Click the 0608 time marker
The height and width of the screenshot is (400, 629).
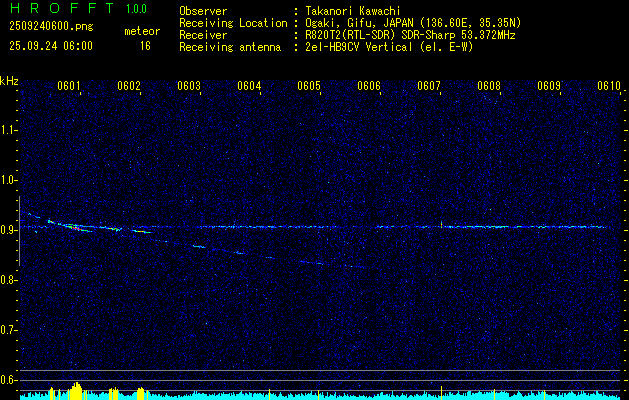(x=489, y=86)
